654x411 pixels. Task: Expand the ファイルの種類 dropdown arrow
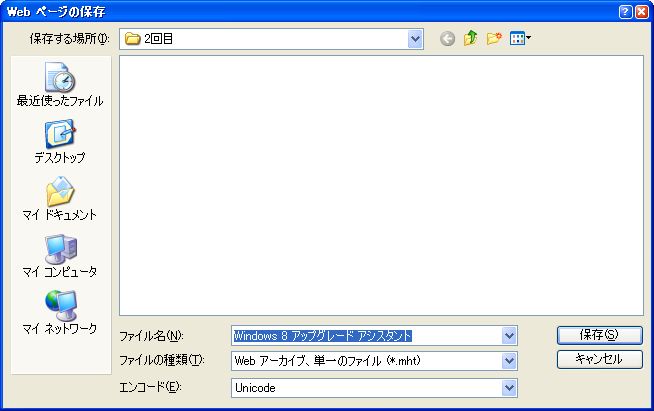509,361
